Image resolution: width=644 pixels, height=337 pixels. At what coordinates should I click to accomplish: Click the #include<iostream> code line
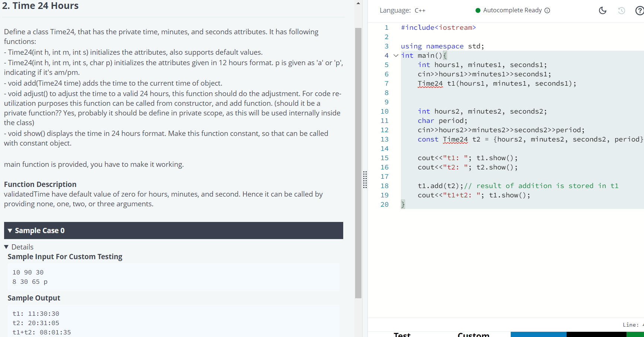[438, 28]
